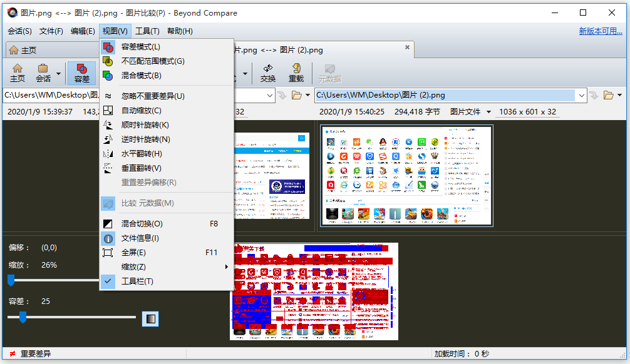This screenshot has height=364, width=630.
Task: Click the 容差 tolerance slider
Action: coord(23,318)
